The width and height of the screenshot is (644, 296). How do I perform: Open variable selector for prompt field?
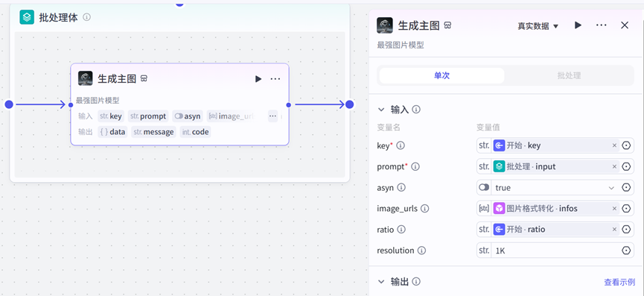click(x=626, y=166)
